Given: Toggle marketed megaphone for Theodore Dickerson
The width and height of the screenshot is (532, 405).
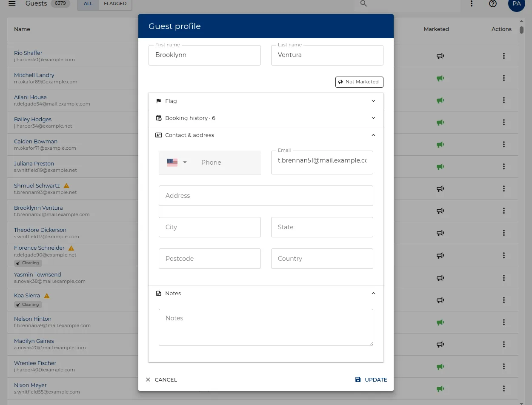Looking at the screenshot, I should point(440,233).
